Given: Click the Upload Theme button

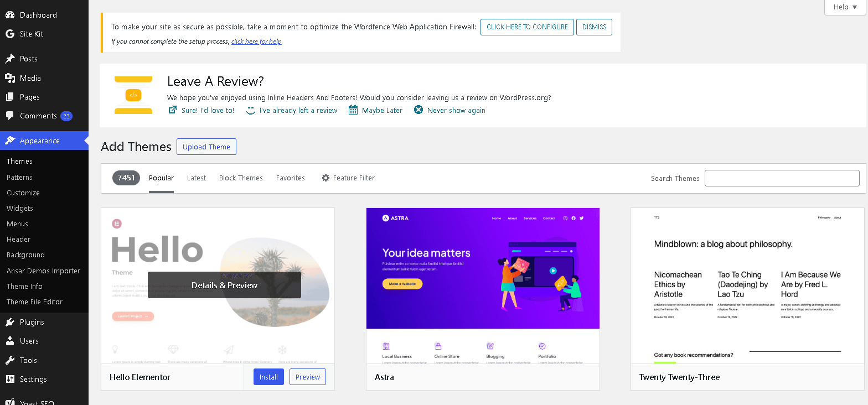Looking at the screenshot, I should [206, 147].
